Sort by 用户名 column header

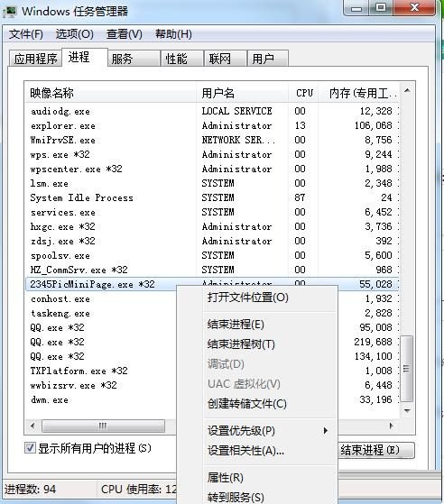(242, 93)
